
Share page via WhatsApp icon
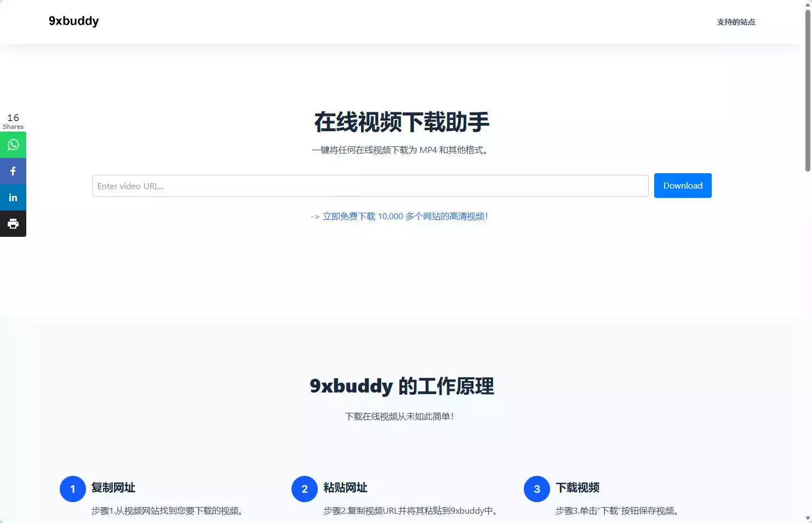[x=13, y=145]
